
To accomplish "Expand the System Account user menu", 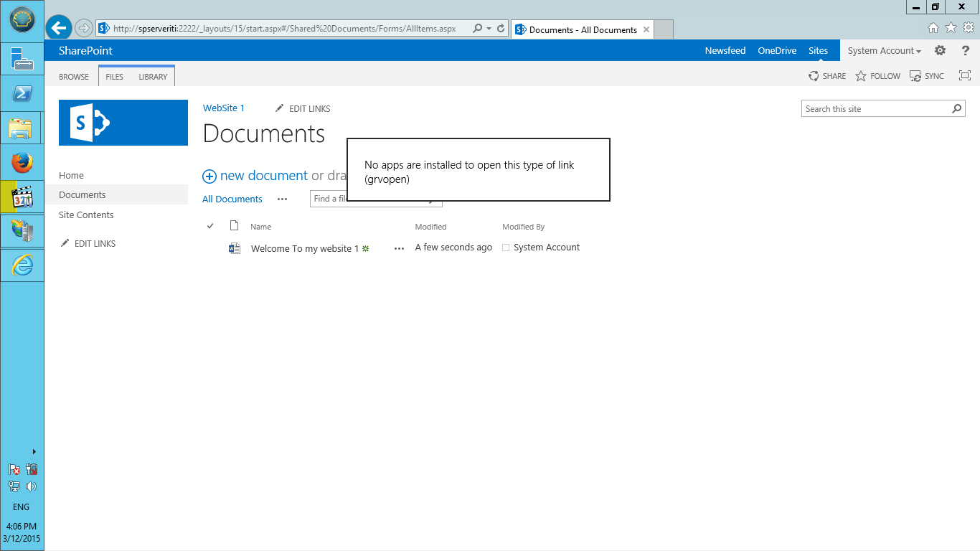I will tap(885, 51).
